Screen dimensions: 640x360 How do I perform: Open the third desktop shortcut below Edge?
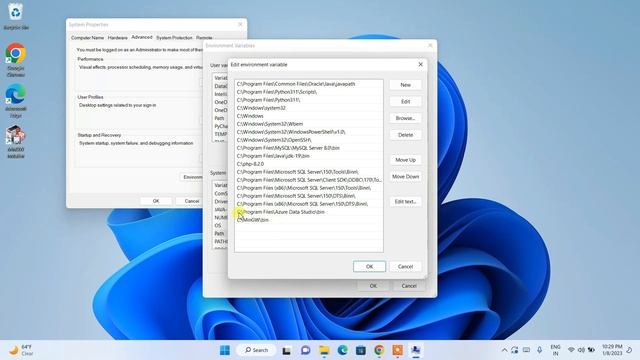16,142
